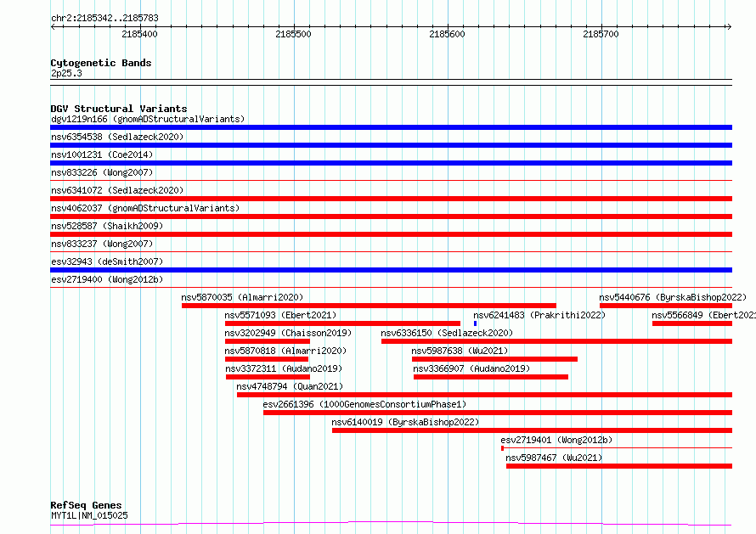The width and height of the screenshot is (756, 534).
Task: Click nsv5987638 (Wu2021) label
Action: pos(460,351)
